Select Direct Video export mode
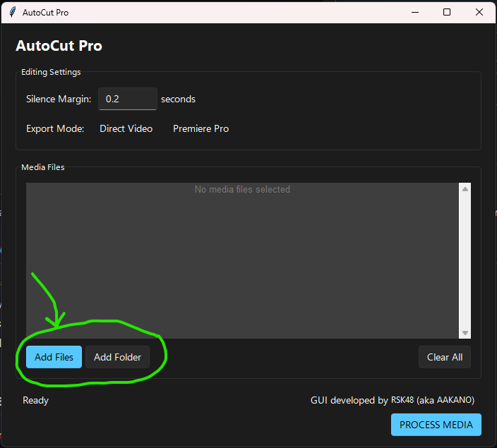This screenshot has height=448, width=497. tap(126, 128)
